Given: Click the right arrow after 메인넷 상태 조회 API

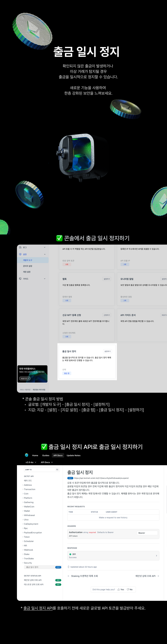Looking at the screenshot, I should click(158, 576).
